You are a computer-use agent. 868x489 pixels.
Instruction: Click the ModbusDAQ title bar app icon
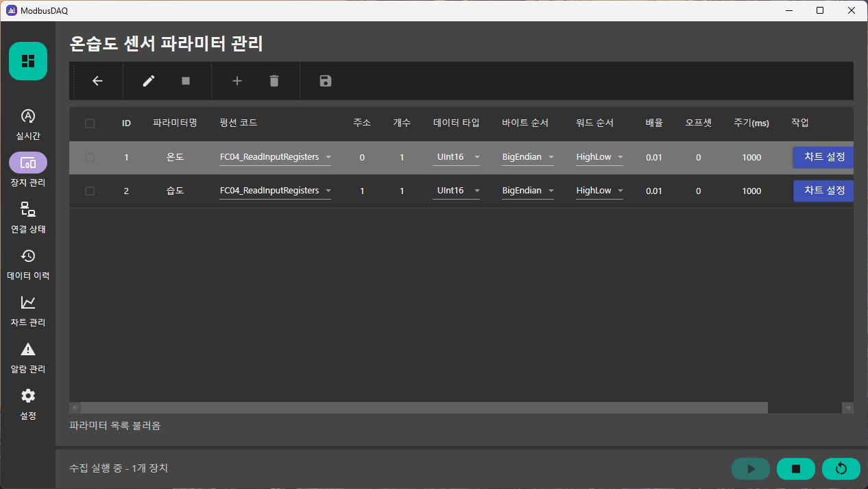pos(12,10)
